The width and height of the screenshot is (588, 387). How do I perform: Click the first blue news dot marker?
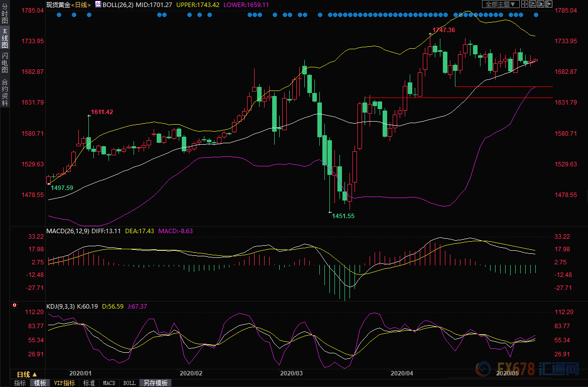coord(59,15)
